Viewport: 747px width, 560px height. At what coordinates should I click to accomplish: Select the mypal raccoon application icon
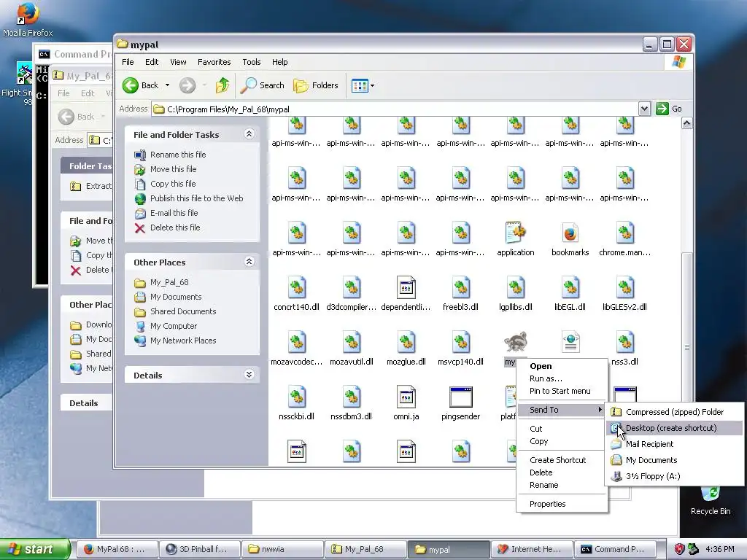coord(516,342)
